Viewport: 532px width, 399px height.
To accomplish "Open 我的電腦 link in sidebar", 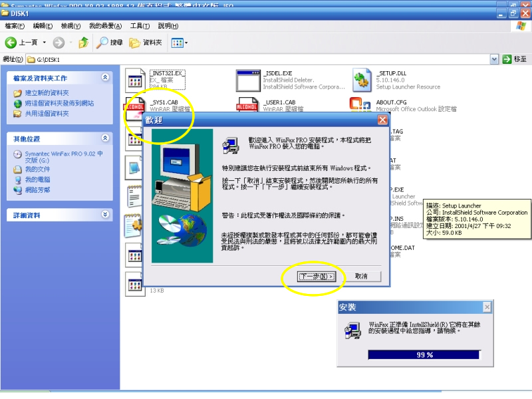I will (x=37, y=180).
